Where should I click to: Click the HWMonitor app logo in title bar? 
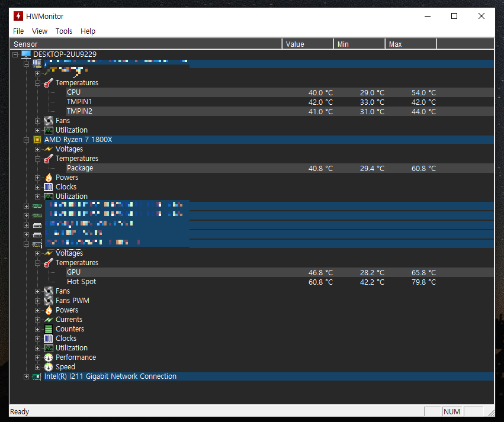pos(18,16)
